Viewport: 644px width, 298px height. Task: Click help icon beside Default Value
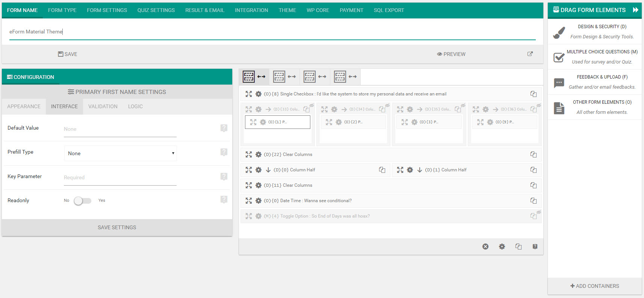click(x=224, y=128)
